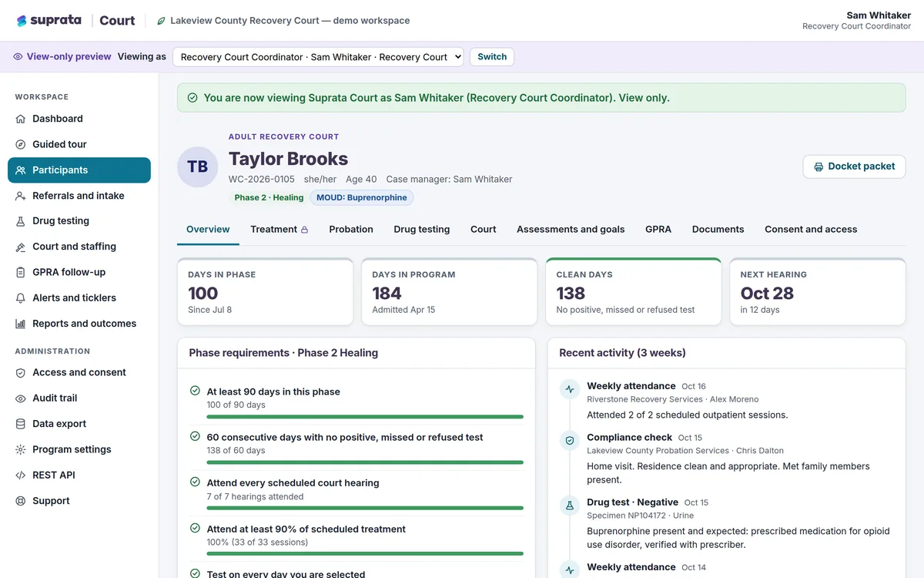Viewport: 924px width, 578px height.
Task: Click the Access and consent shield icon
Action: [21, 372]
